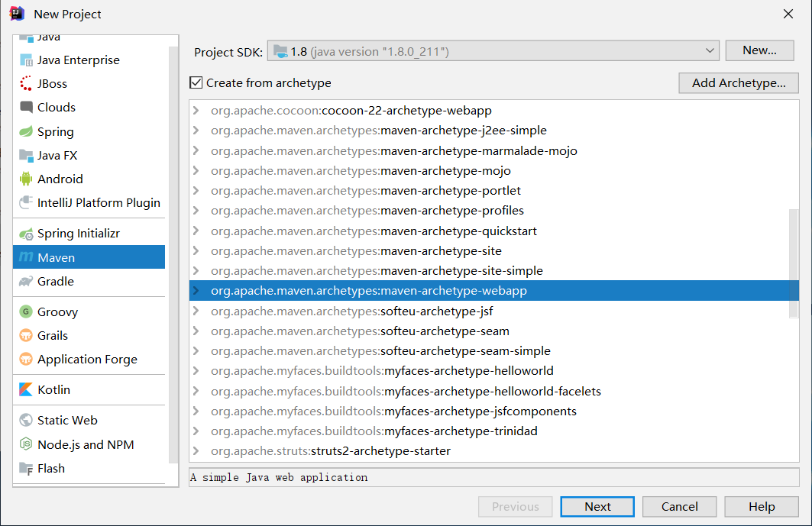This screenshot has width=812, height=526.
Task: Click the New... SDK button
Action: (759, 50)
